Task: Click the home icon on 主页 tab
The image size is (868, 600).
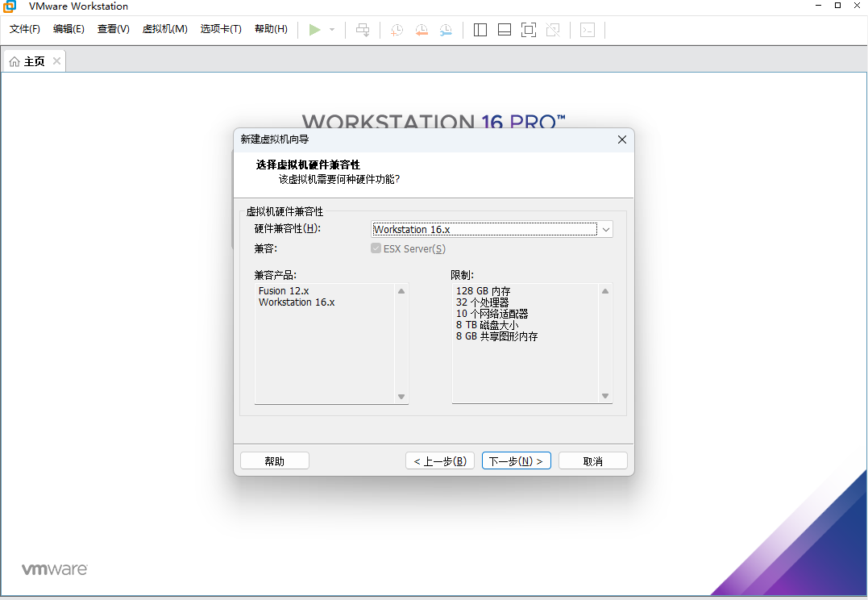Action: [x=15, y=61]
